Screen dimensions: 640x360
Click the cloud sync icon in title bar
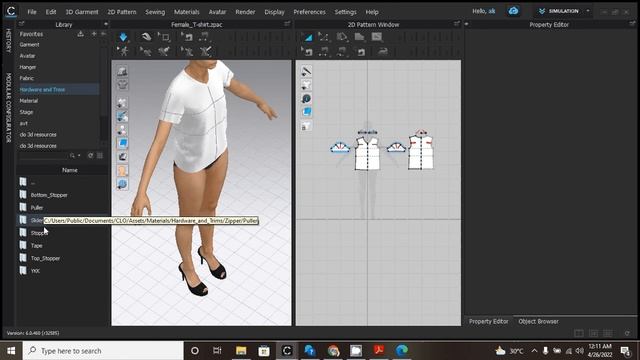pos(513,11)
